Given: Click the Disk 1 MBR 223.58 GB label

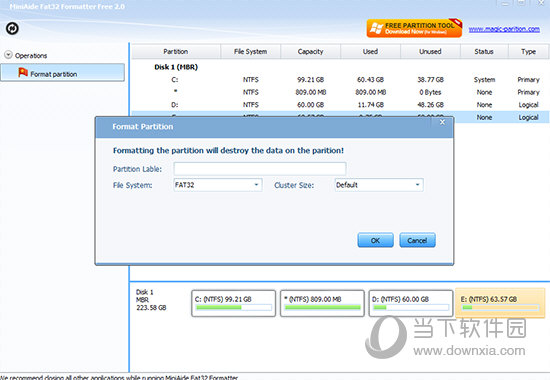Looking at the screenshot, I should (x=151, y=300).
